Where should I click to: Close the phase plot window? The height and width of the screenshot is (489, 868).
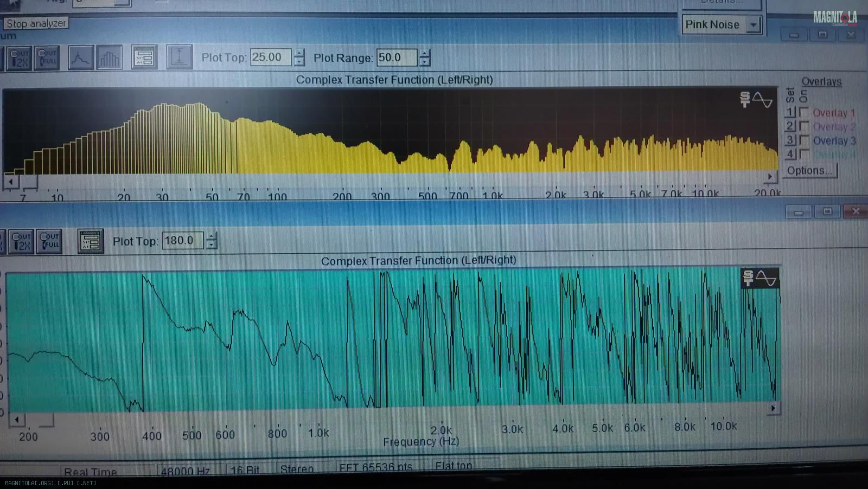[856, 211]
